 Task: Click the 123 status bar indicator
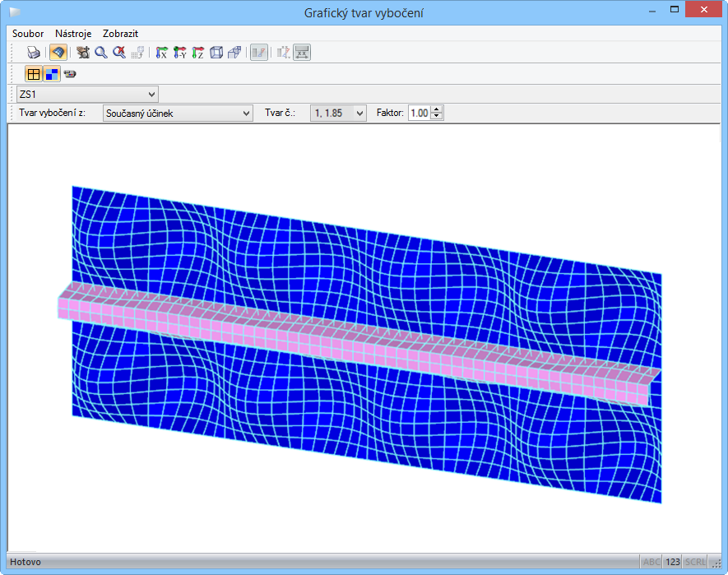point(673,562)
